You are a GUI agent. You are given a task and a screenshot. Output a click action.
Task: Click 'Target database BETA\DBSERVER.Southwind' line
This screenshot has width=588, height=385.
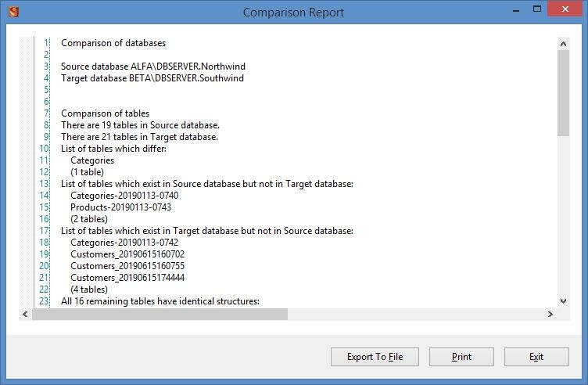pyautogui.click(x=152, y=78)
